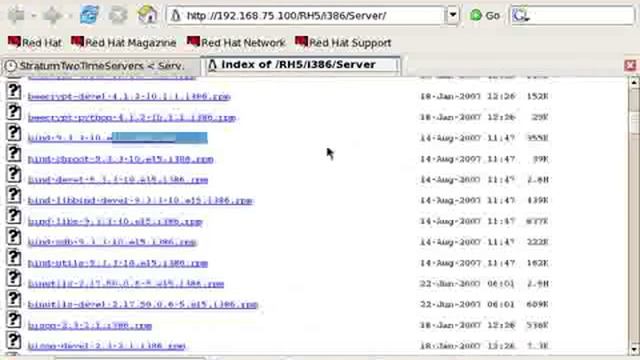Open the bind-chroot rpm link
Viewport: 640px width, 360px height.
click(x=120, y=159)
